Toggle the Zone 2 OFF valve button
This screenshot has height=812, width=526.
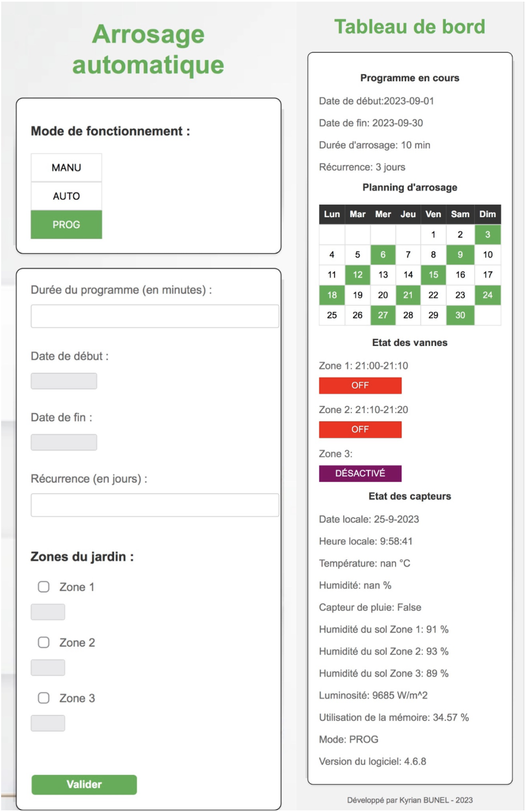point(360,429)
